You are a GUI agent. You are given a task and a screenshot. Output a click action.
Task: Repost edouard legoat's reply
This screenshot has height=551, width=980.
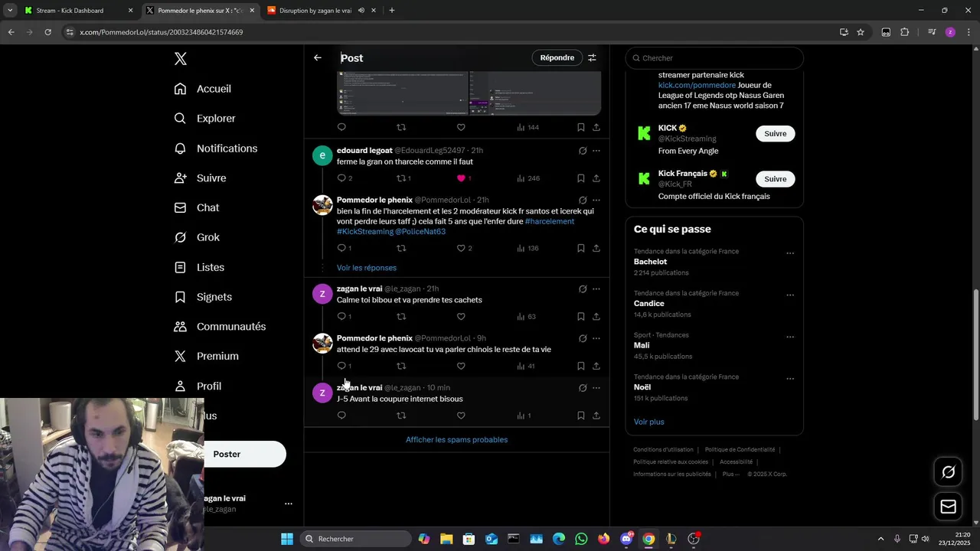[x=401, y=178]
